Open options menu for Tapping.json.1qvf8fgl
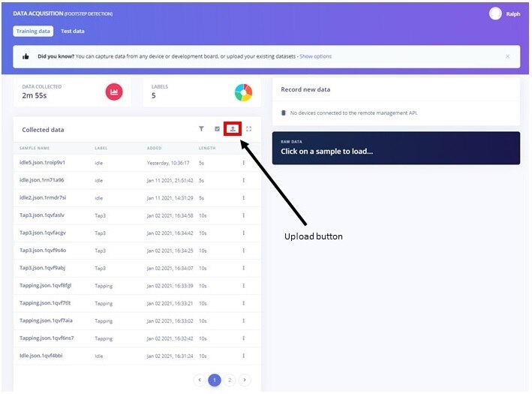The height and width of the screenshot is (394, 532). coord(244,286)
